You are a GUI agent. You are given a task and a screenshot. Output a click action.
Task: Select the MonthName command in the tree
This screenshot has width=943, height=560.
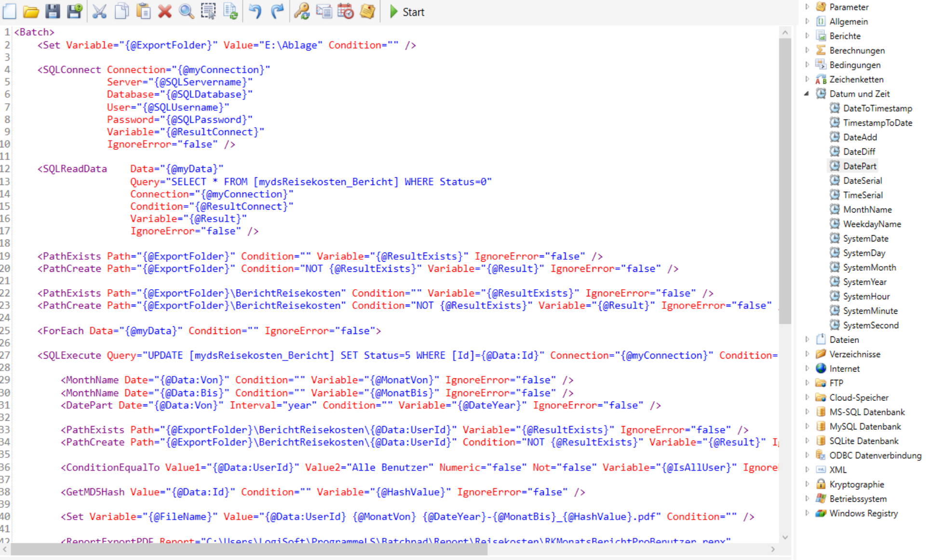pyautogui.click(x=867, y=209)
